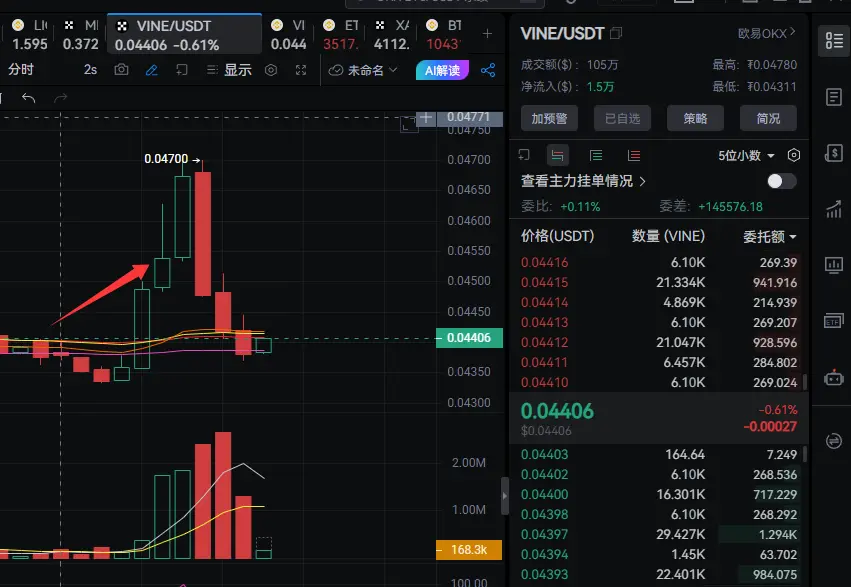Open the AI解读 analysis button
The width and height of the screenshot is (851, 587).
pos(442,70)
